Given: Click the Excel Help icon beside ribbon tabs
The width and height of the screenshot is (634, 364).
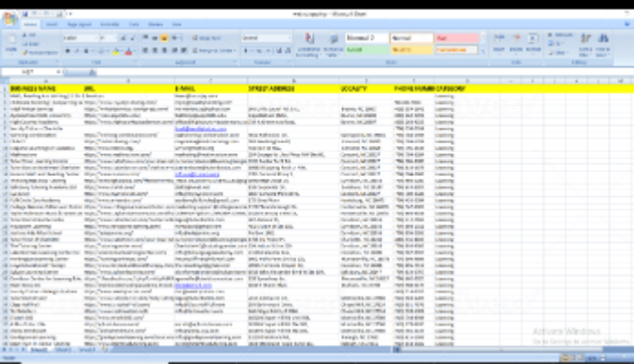Looking at the screenshot, I should (628, 25).
